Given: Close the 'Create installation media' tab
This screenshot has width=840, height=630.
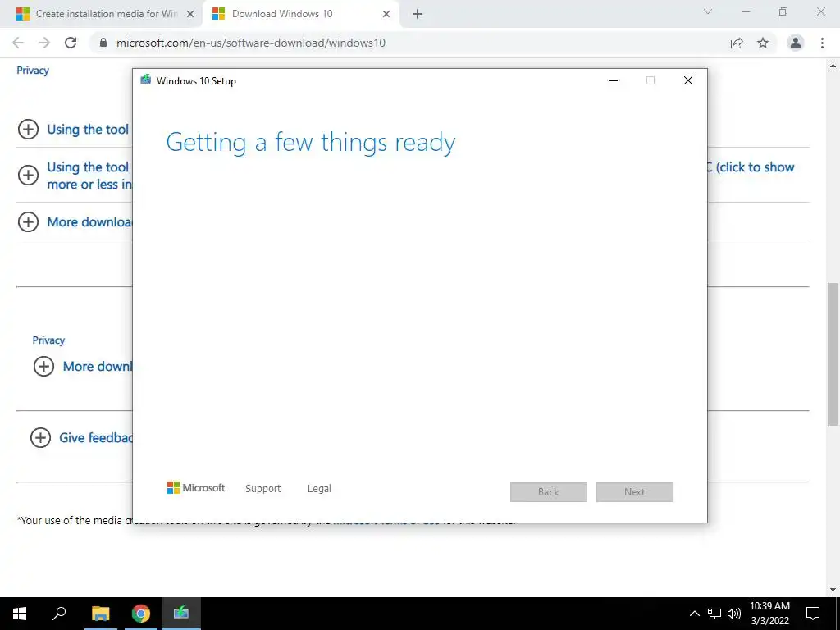Looking at the screenshot, I should click(x=190, y=14).
